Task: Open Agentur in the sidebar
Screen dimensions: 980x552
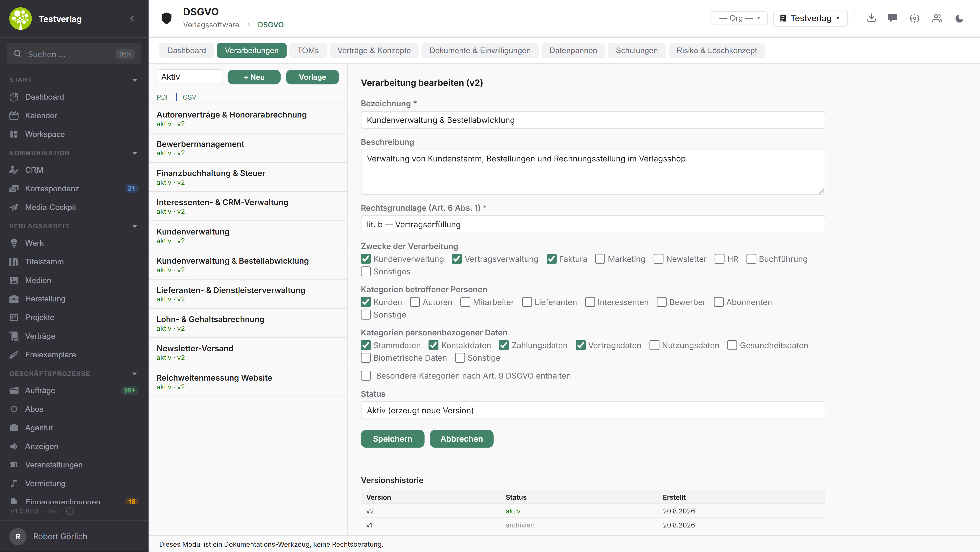Action: click(x=74, y=428)
